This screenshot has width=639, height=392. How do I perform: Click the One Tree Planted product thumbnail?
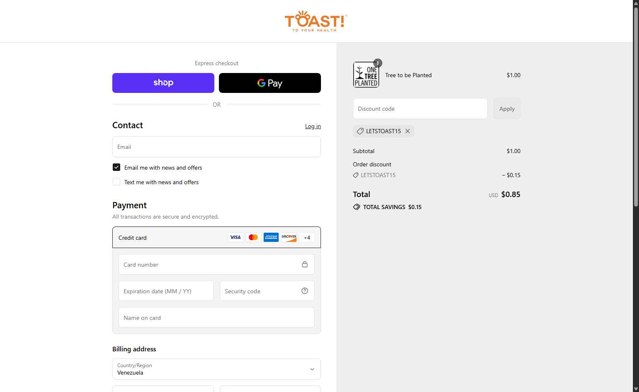(x=366, y=75)
